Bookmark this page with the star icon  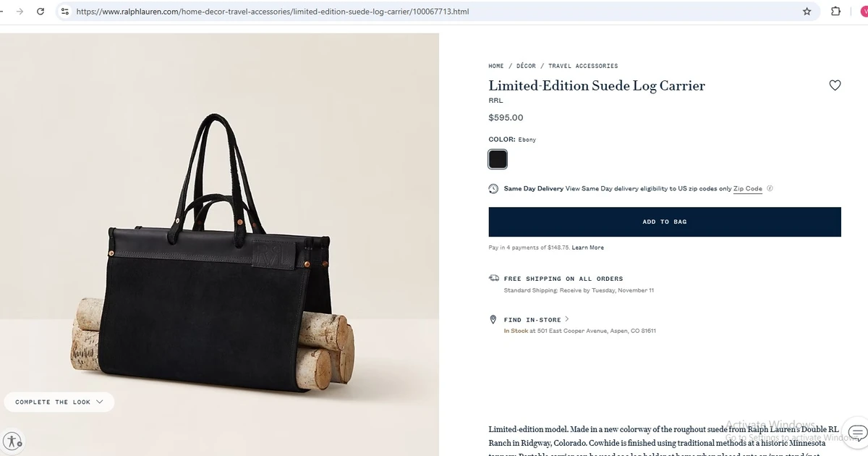tap(807, 12)
